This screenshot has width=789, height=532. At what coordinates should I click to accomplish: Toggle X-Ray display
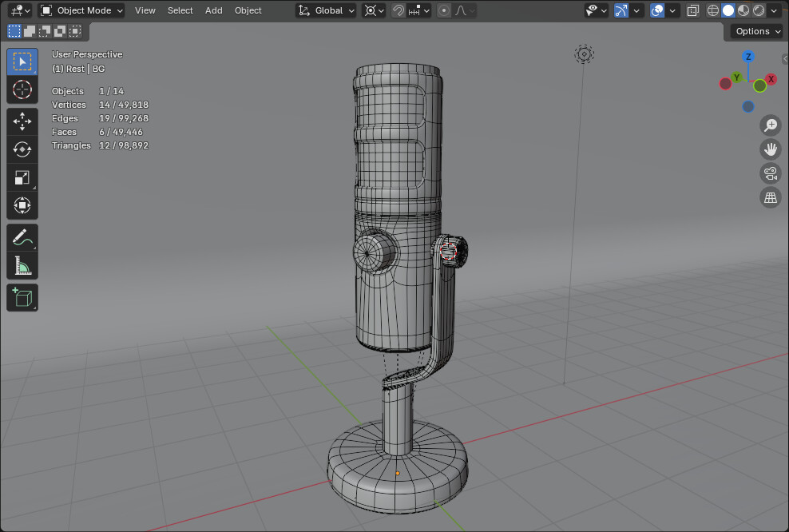[692, 10]
